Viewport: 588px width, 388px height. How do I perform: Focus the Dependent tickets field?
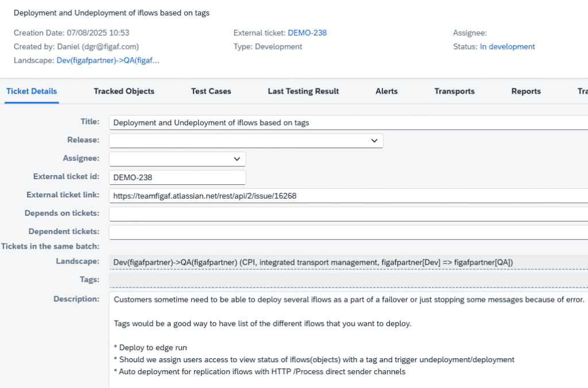349,232
